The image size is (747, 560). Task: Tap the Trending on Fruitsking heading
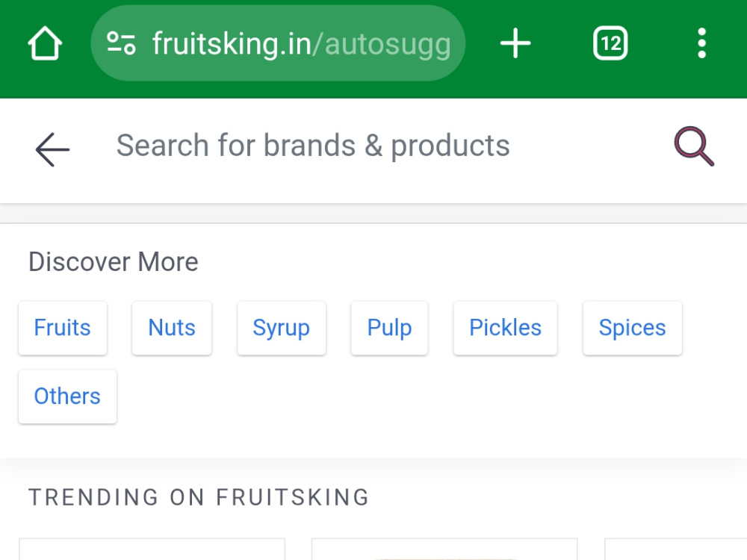[199, 497]
